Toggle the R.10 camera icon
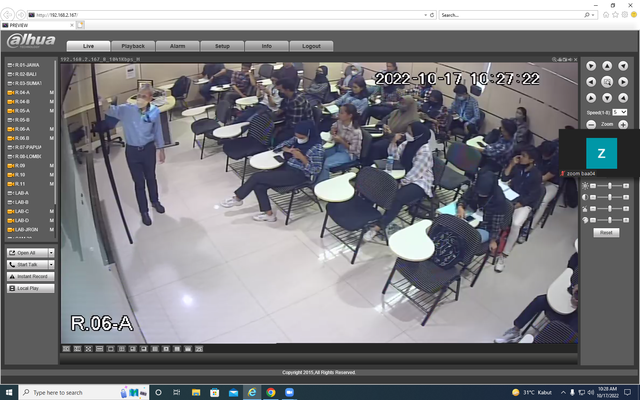The width and height of the screenshot is (640, 400). [11, 175]
